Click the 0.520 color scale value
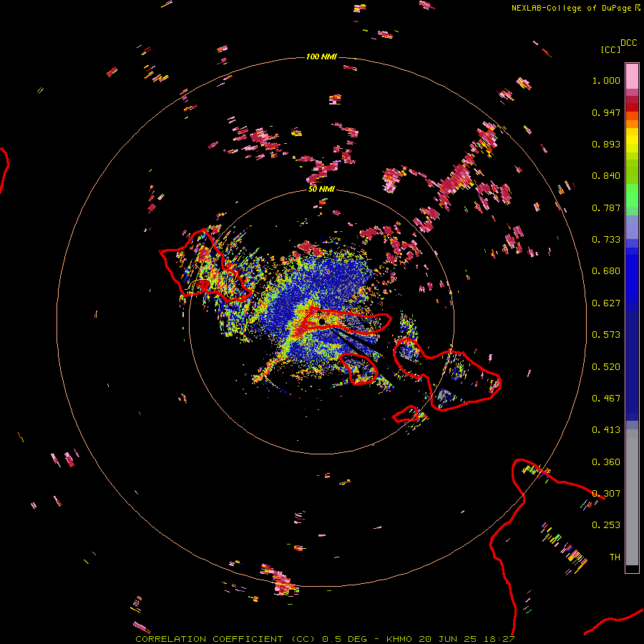The height and width of the screenshot is (644, 644). point(606,367)
